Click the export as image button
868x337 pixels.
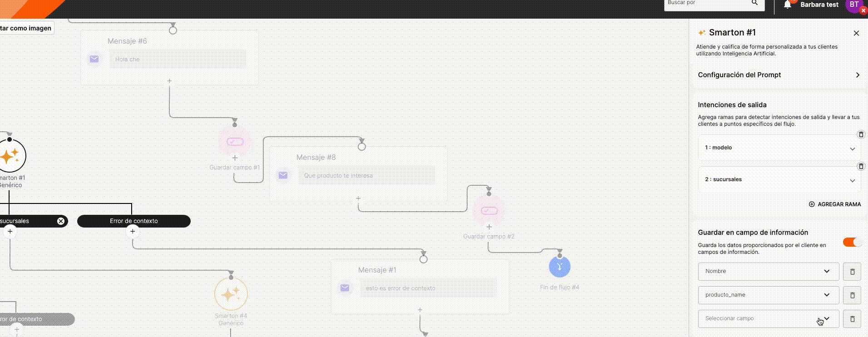[x=26, y=28]
